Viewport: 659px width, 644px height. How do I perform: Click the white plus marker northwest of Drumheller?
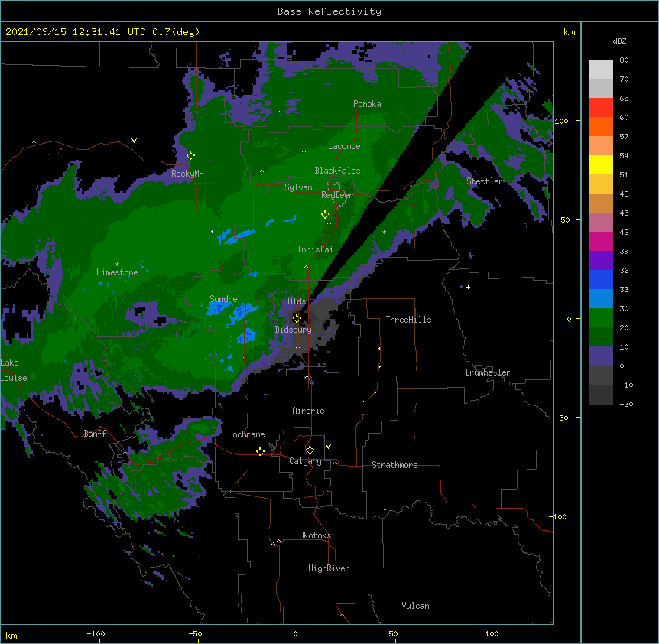point(468,287)
